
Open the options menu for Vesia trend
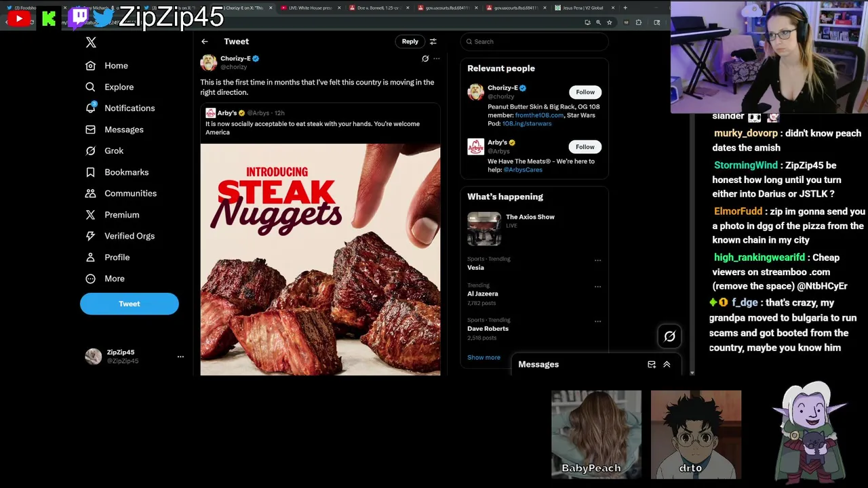(597, 260)
